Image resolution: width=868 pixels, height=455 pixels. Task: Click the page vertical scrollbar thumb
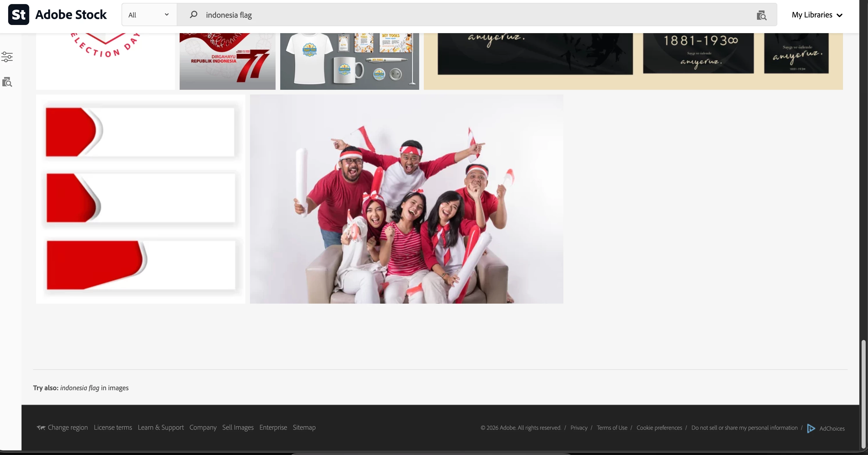[x=863, y=394]
